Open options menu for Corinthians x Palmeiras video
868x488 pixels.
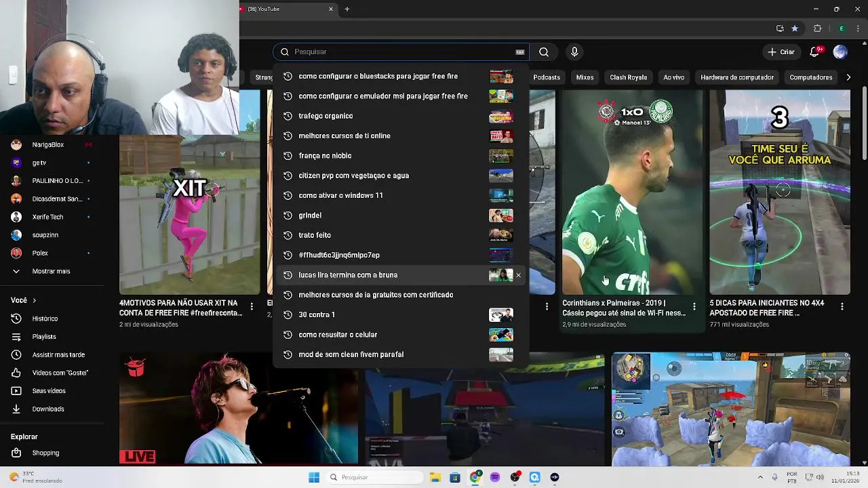[694, 307]
